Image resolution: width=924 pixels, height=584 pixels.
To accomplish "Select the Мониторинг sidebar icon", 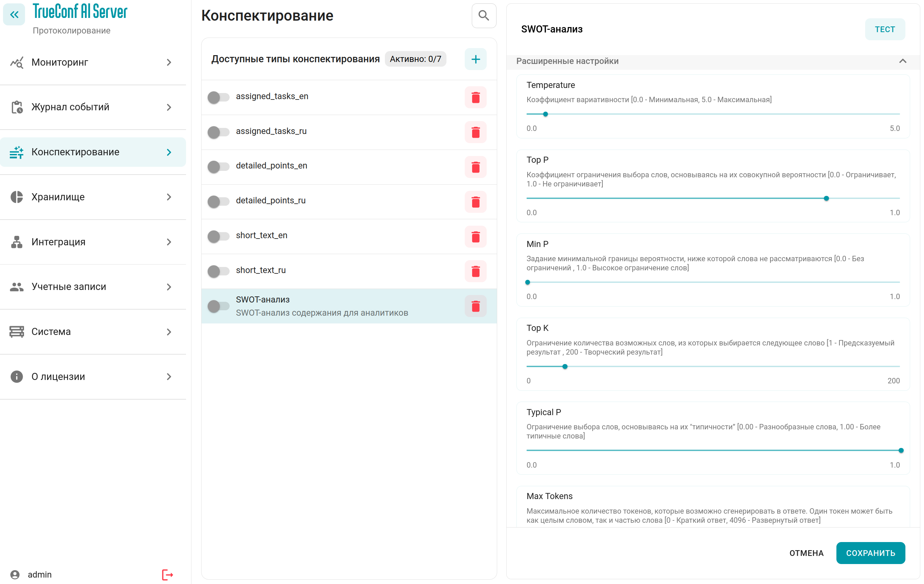I will click(17, 62).
